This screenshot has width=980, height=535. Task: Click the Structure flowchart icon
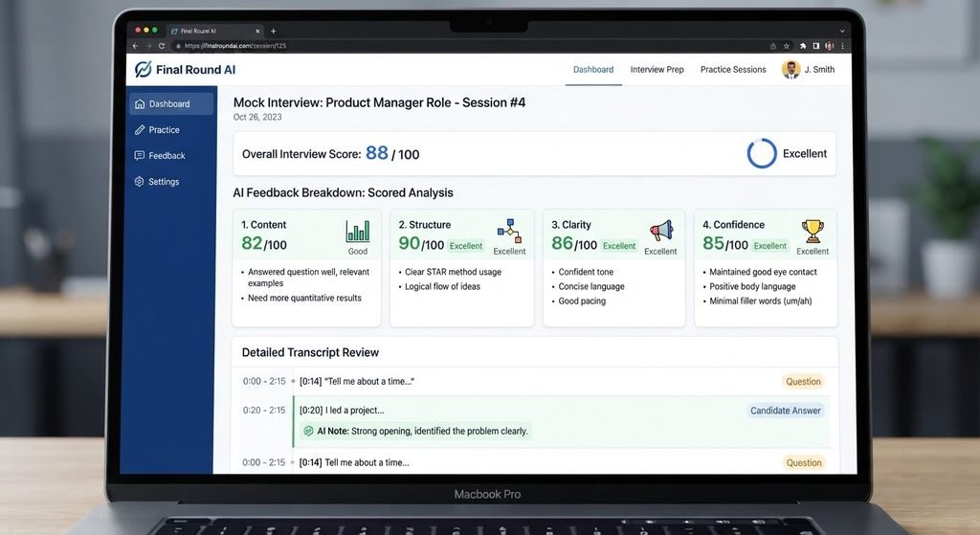click(509, 232)
